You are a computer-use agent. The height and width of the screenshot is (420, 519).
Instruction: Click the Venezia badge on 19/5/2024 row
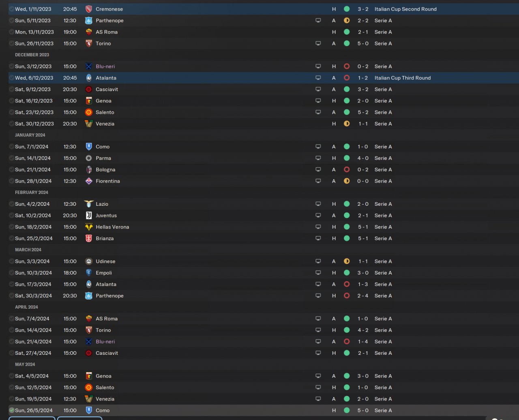[89, 399]
